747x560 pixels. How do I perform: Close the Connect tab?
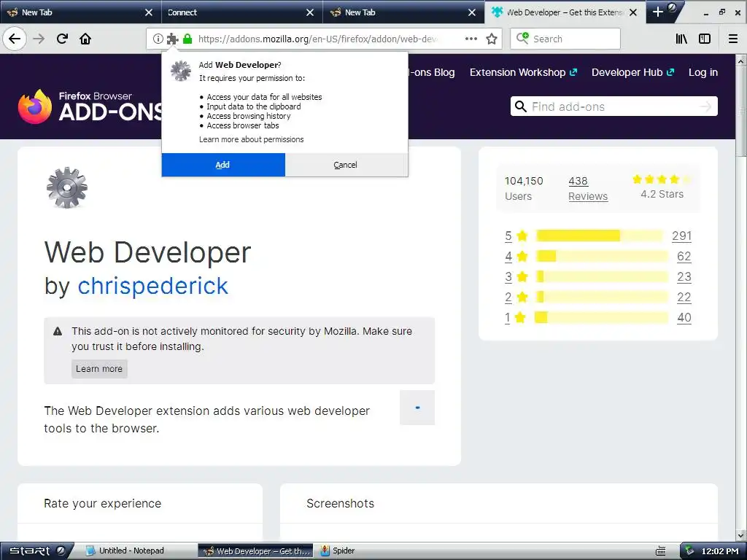[x=310, y=12]
